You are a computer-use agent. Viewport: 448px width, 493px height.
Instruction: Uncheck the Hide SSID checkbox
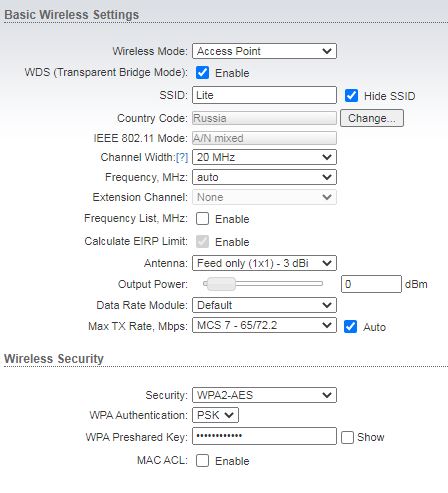pos(351,96)
